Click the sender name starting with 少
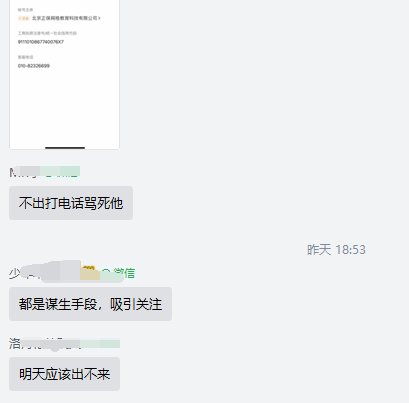409x403 pixels. tap(44, 273)
